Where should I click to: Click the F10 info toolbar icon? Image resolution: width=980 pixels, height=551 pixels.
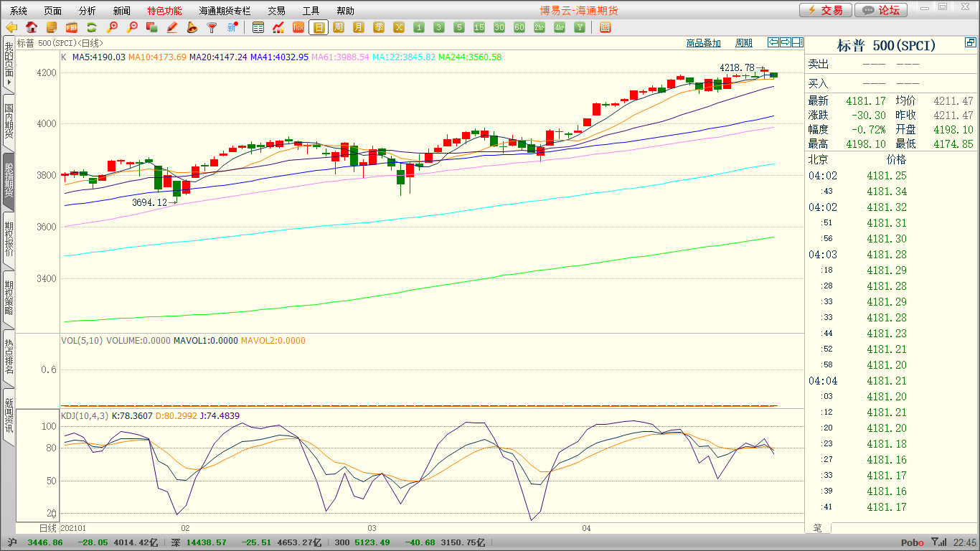[x=72, y=27]
